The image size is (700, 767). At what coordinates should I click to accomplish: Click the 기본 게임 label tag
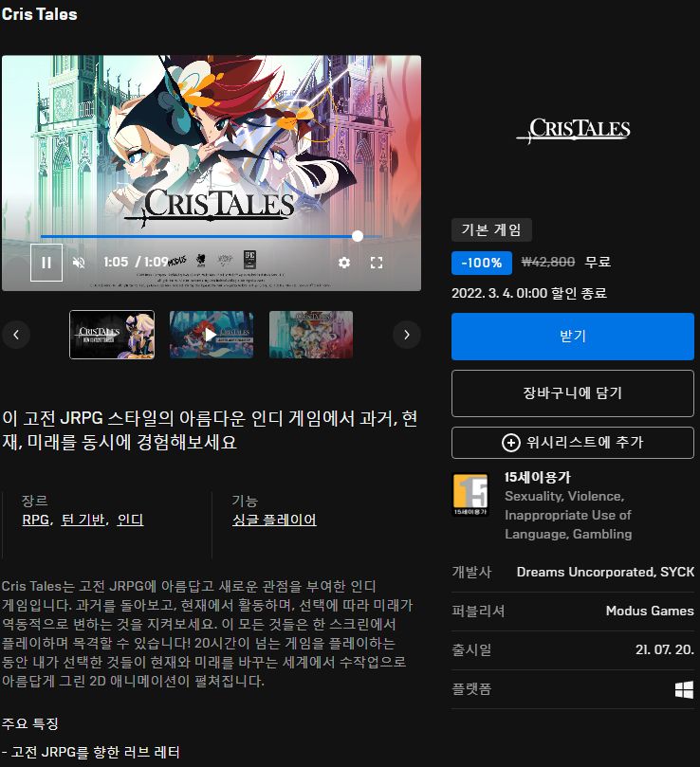491,229
